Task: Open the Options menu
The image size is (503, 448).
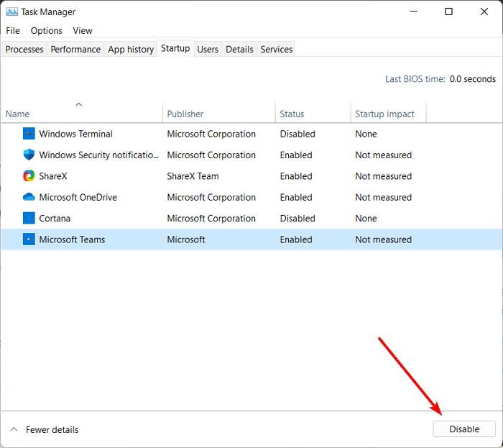Action: [46, 31]
